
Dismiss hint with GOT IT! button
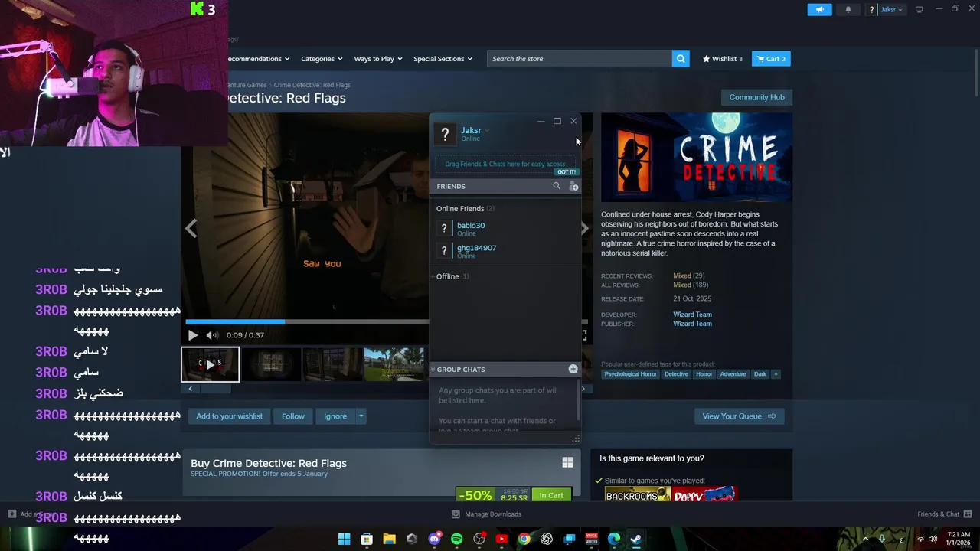pyautogui.click(x=567, y=172)
